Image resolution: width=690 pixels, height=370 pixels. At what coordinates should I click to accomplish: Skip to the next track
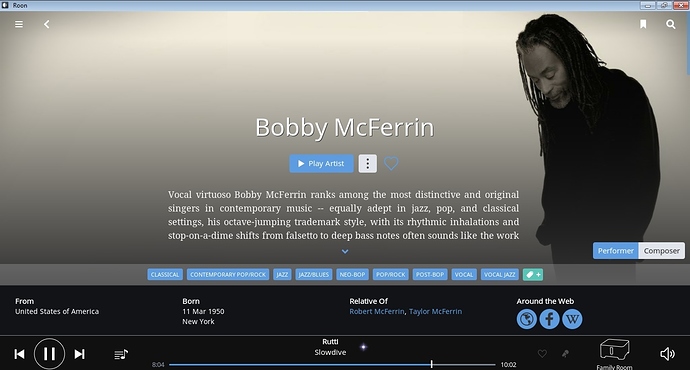tap(80, 354)
